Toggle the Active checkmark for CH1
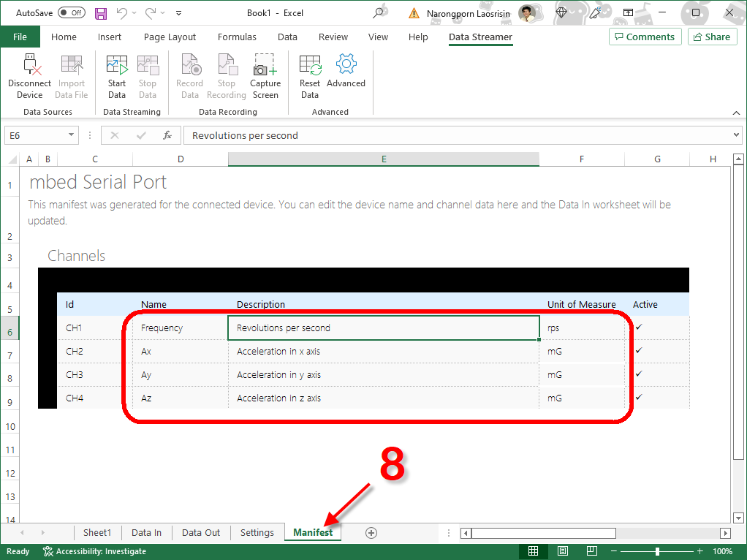The image size is (747, 560). (x=639, y=327)
